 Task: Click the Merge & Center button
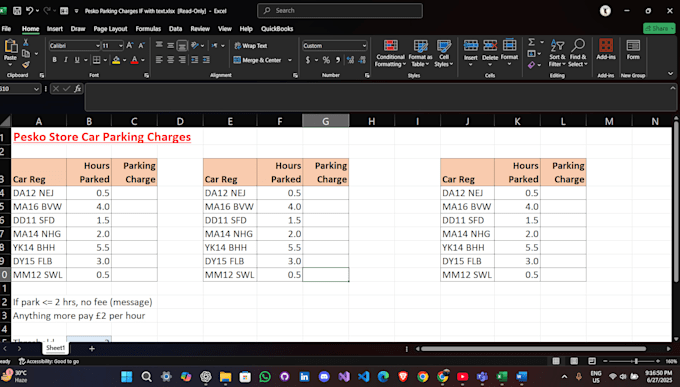(x=258, y=60)
